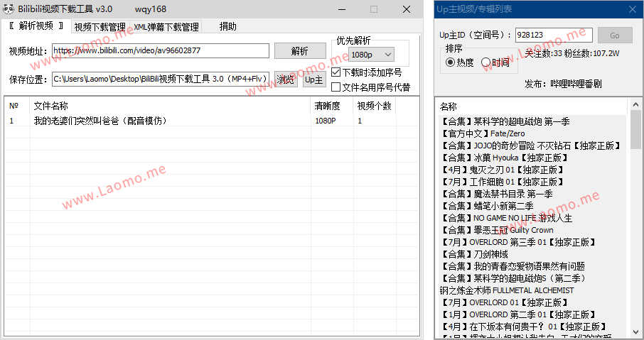Select row 我的老婆们突然叫爸爸（配音模仿）
644x340 pixels.
coord(212,121)
